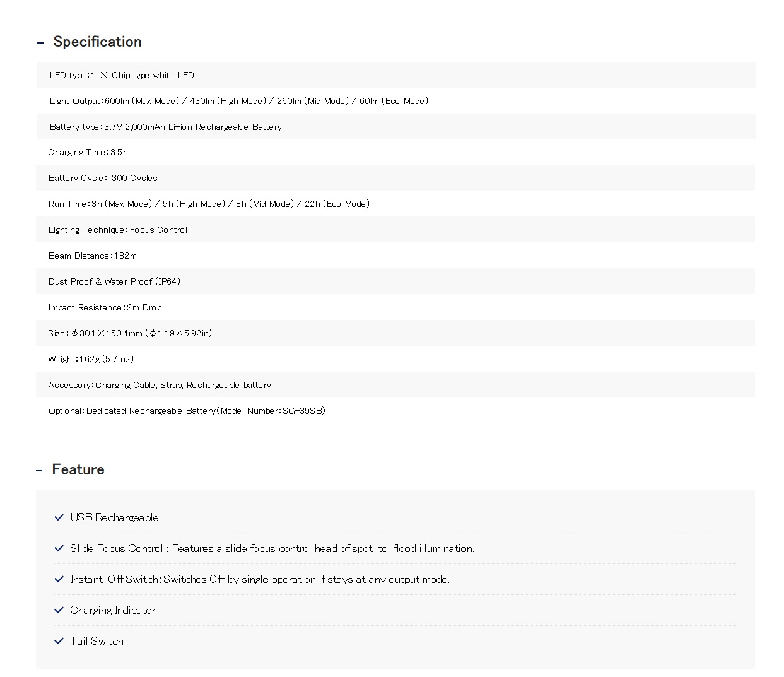Screen dimensions: 784x677
Task: Select the Tail Switch feature text
Action: coord(97,641)
